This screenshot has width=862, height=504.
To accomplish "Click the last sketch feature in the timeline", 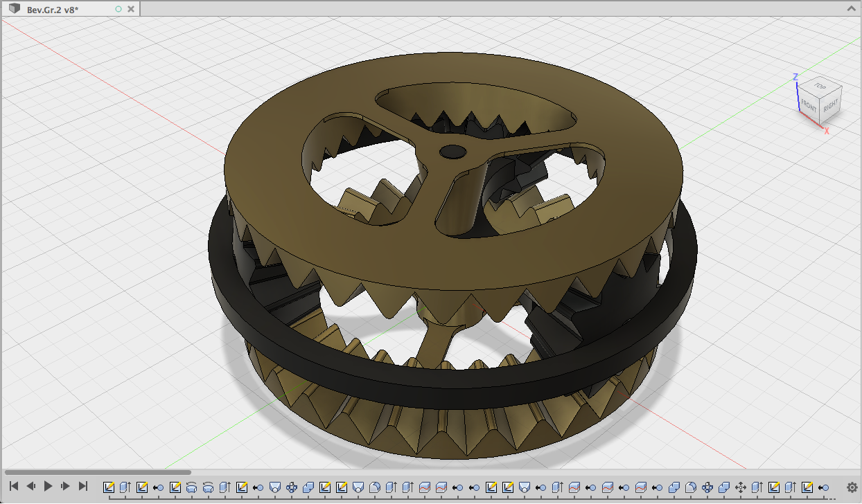I will (807, 487).
